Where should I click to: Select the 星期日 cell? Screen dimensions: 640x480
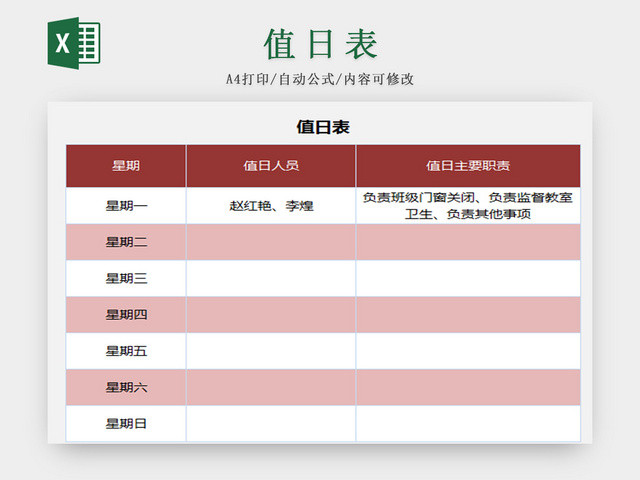[x=126, y=424]
